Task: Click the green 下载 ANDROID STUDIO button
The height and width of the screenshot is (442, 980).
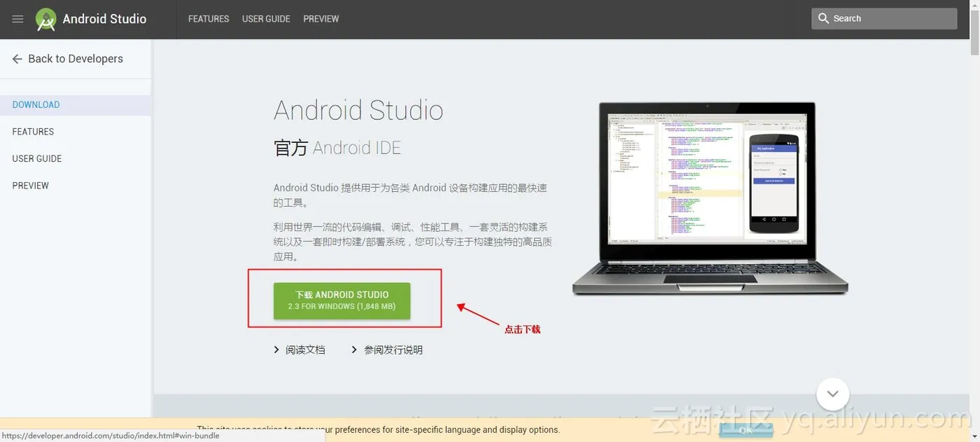Action: (x=342, y=301)
